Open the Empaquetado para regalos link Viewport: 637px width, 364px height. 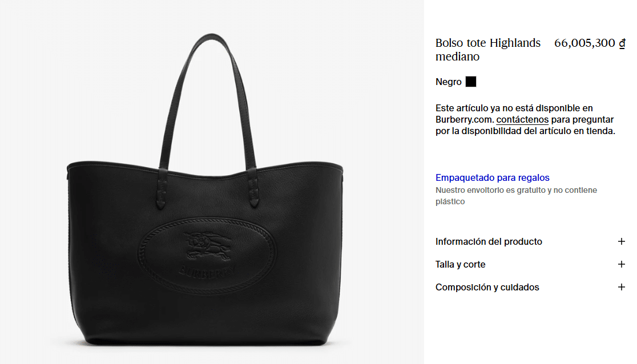pos(493,177)
